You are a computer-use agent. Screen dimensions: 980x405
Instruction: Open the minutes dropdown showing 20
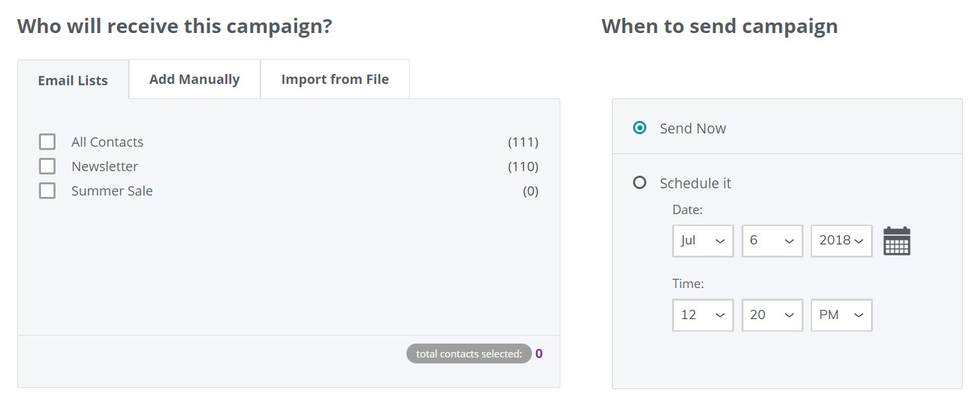[772, 315]
